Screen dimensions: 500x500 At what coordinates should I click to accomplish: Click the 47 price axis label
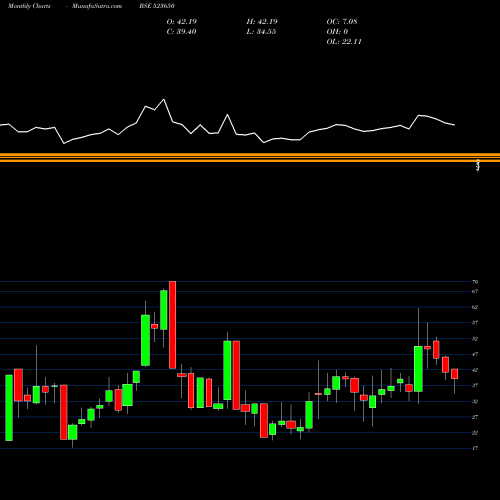pos(475,355)
